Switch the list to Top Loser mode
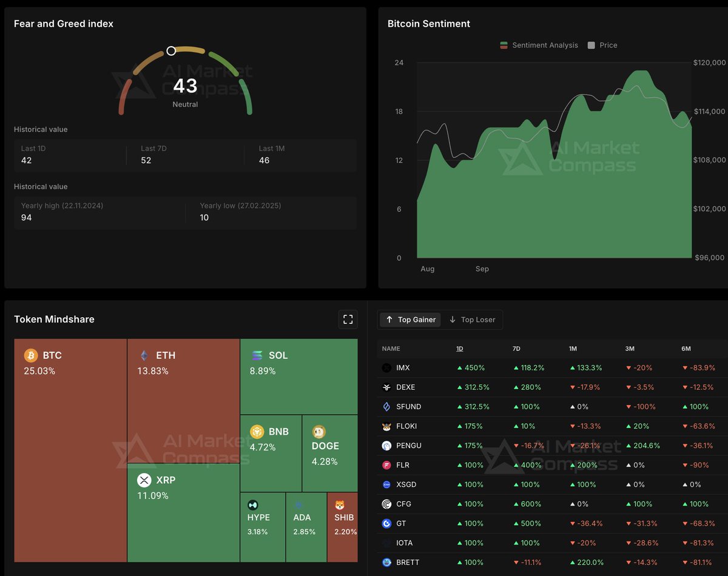 473,320
